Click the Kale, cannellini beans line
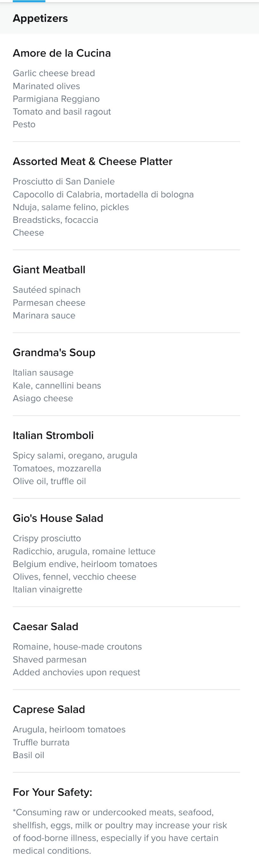 pos(57,385)
